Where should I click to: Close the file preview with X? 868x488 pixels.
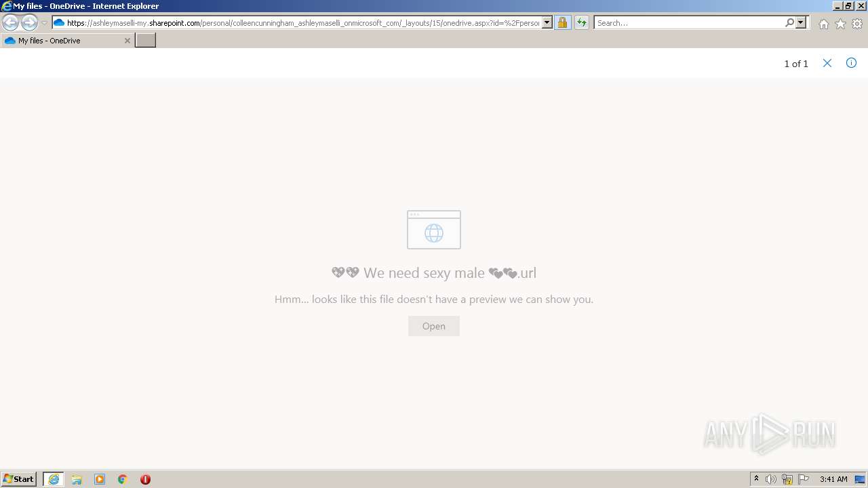pyautogui.click(x=827, y=63)
